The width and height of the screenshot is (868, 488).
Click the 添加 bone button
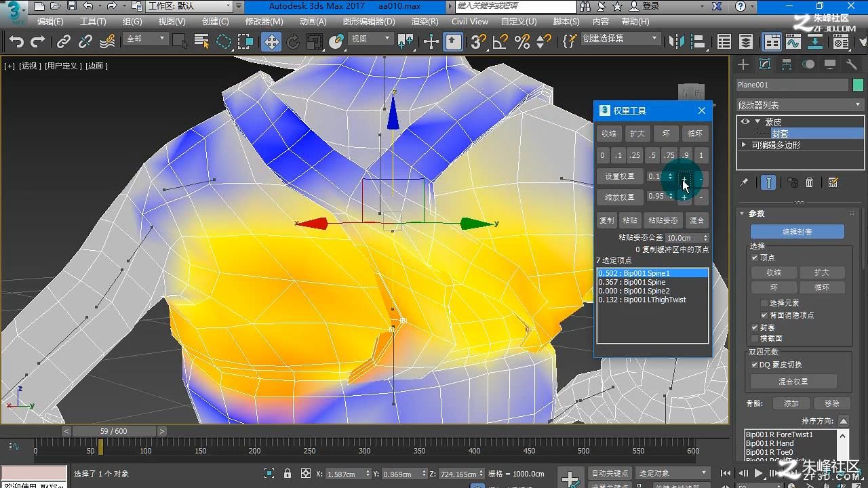[791, 403]
